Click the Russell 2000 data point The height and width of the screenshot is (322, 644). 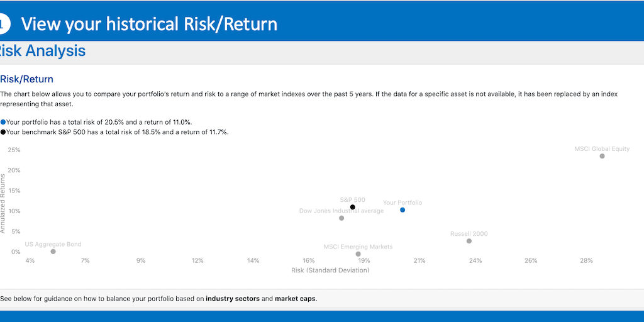469,241
